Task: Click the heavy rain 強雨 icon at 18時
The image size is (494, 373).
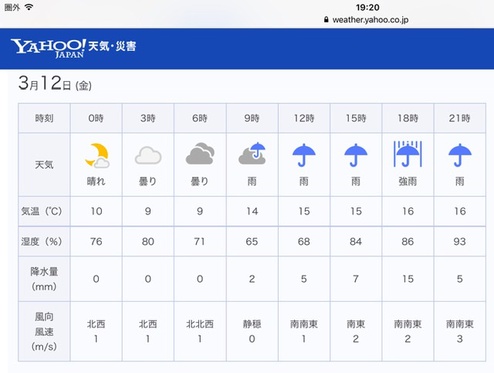Action: (x=408, y=154)
